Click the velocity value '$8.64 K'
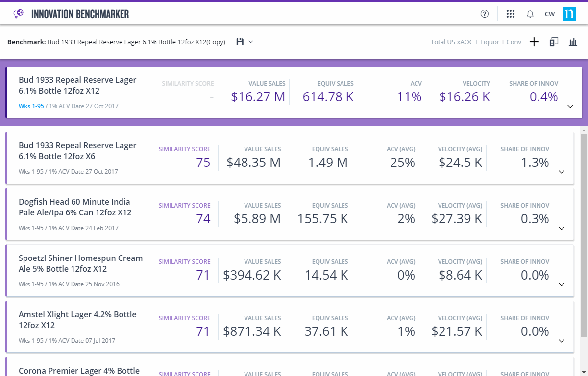588x376 pixels. (460, 275)
